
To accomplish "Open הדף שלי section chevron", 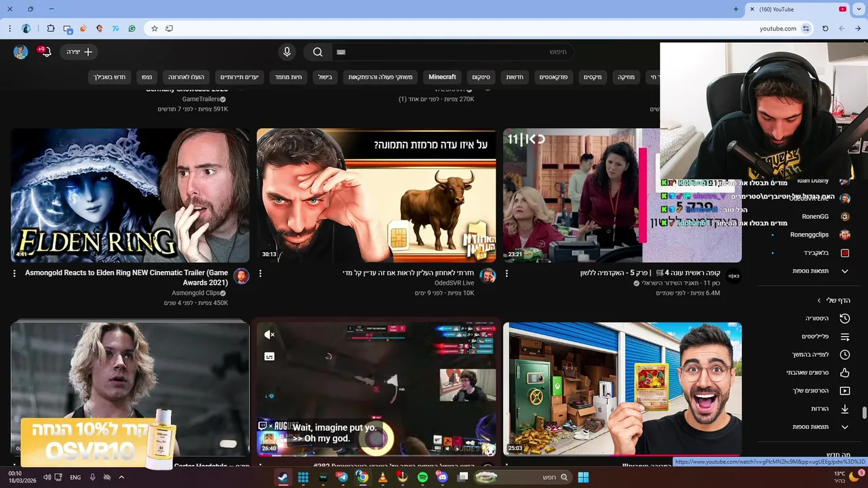I will click(818, 300).
